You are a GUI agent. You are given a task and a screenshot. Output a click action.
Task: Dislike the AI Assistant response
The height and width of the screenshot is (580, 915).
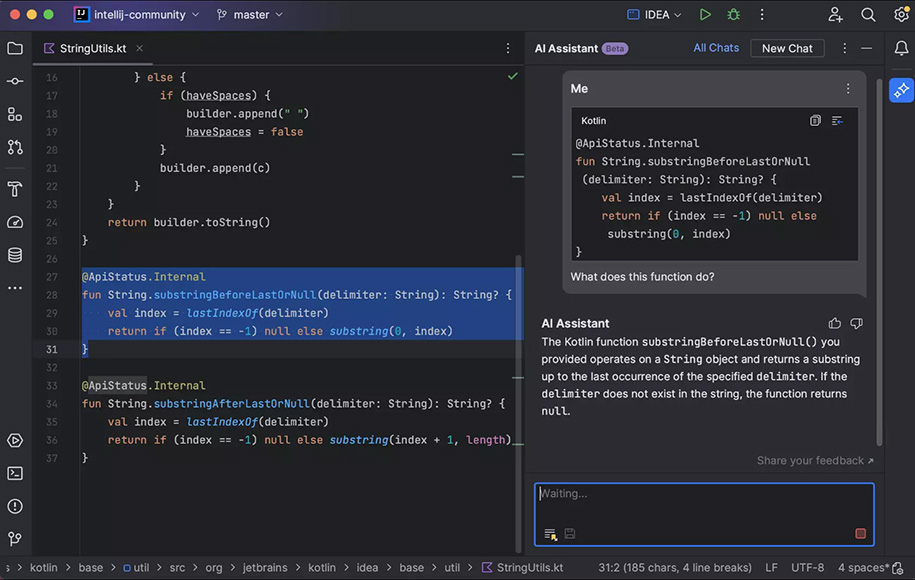[857, 323]
